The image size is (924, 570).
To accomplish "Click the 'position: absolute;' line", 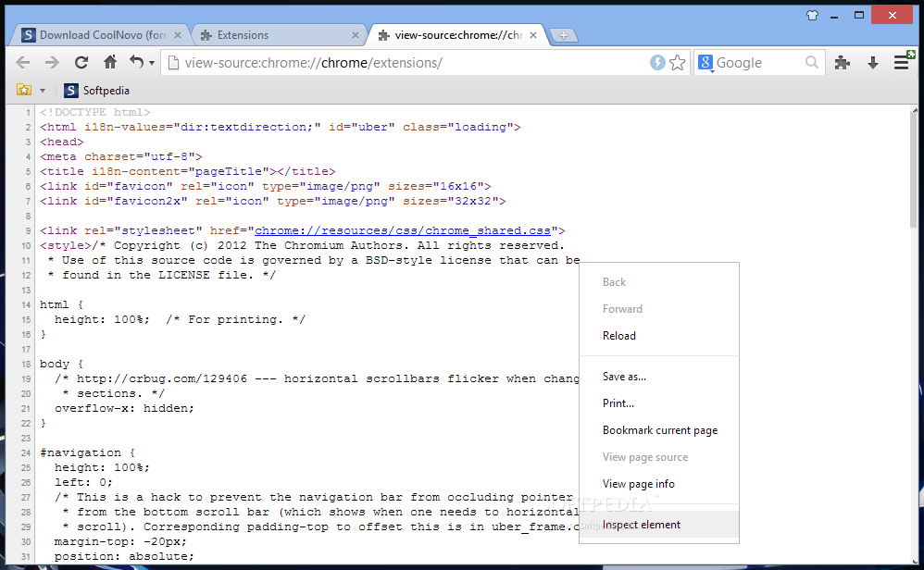I will (124, 556).
